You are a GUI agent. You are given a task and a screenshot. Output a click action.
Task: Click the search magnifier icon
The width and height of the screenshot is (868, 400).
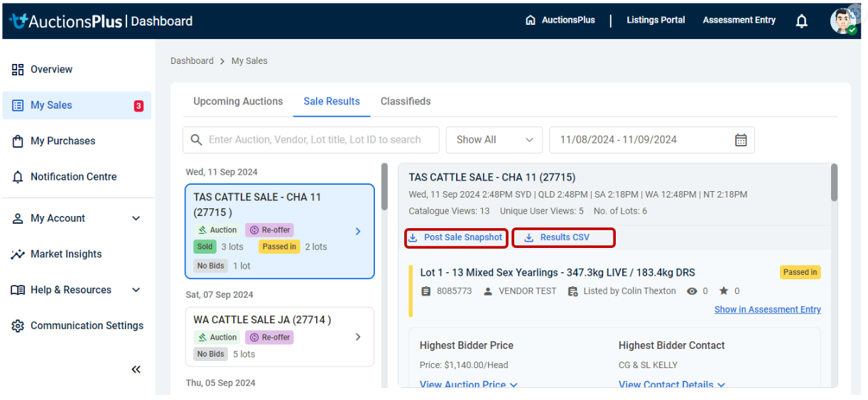(x=196, y=140)
